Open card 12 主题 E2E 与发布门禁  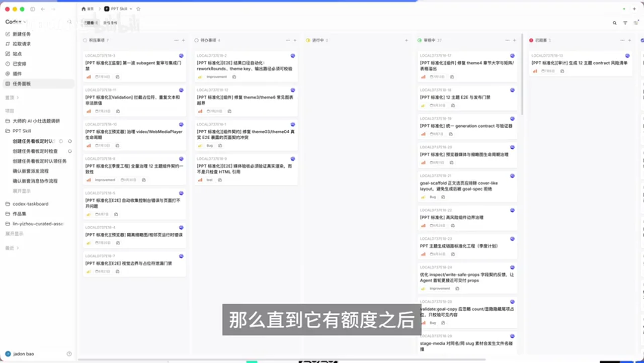tap(467, 97)
